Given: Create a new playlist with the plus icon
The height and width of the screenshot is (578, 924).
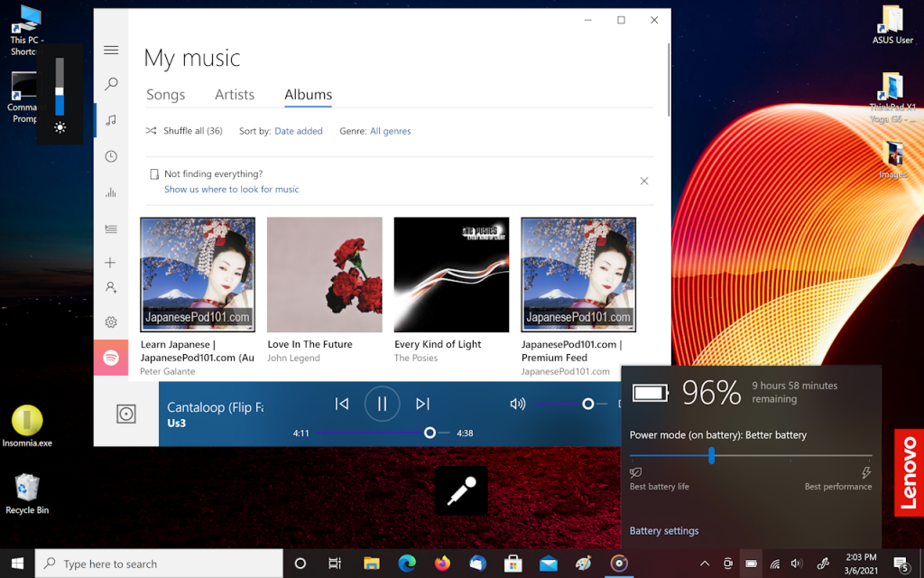Looking at the screenshot, I should (110, 263).
